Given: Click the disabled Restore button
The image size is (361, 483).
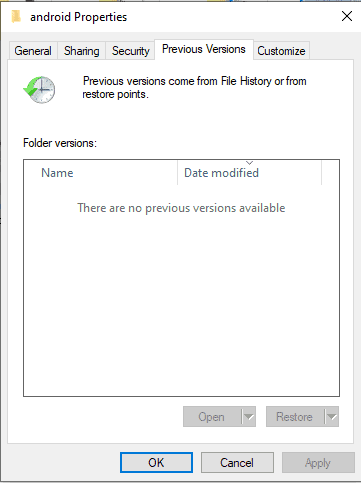Looking at the screenshot, I should 294,417.
